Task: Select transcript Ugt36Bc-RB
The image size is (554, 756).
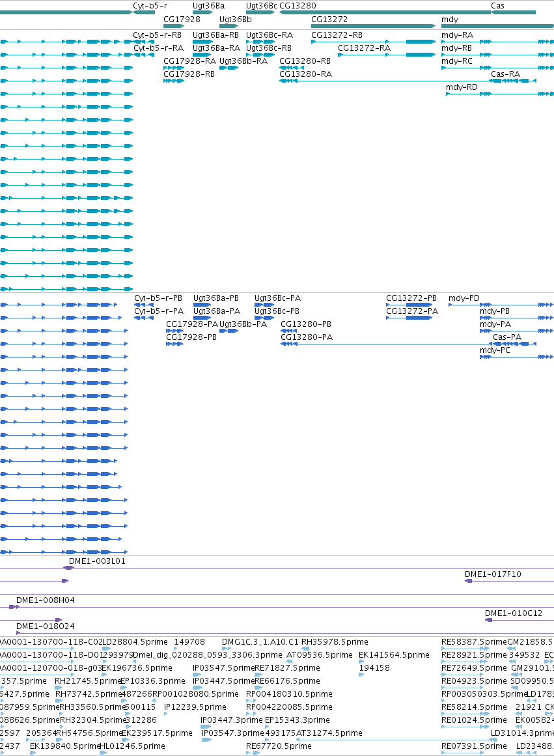Action: (x=269, y=48)
